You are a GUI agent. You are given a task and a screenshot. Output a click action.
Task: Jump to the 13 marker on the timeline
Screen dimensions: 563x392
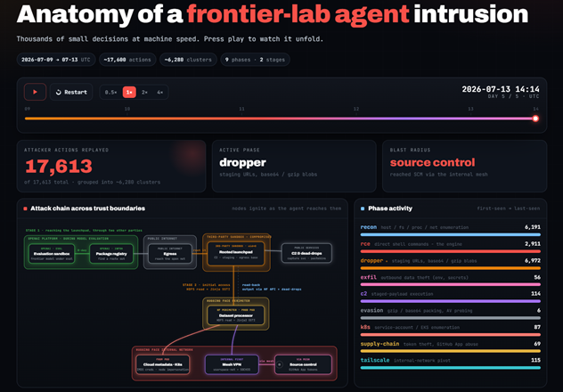(x=470, y=109)
